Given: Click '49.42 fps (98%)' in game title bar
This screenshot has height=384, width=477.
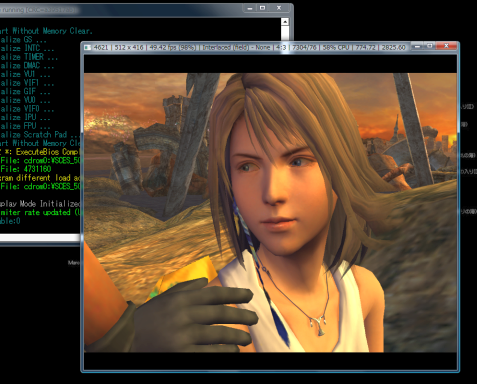Looking at the screenshot, I should (172, 48).
